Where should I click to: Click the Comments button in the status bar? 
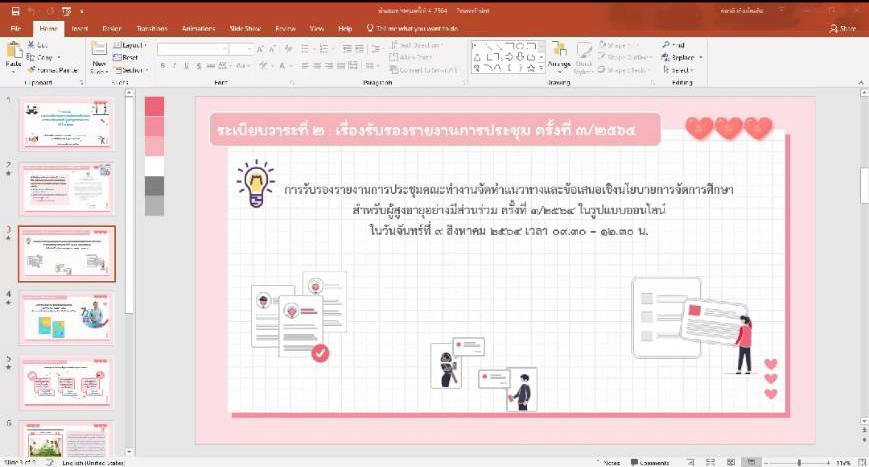(650, 463)
